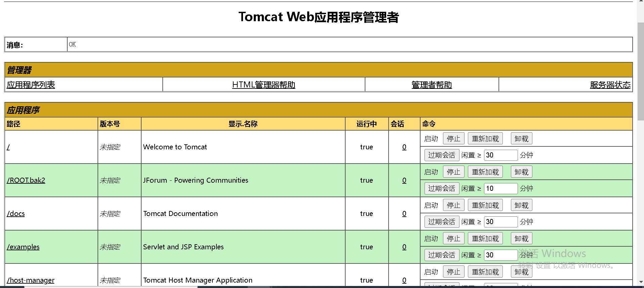Click the 路径 column header
This screenshot has height=288, width=644.
point(13,124)
